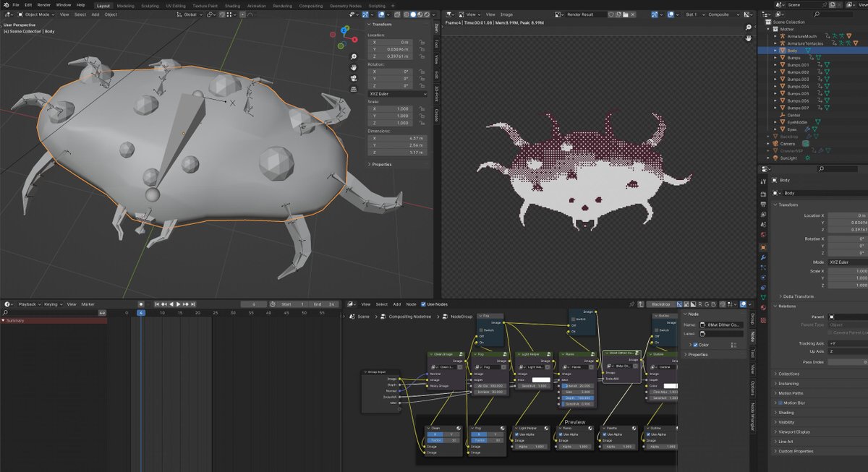
Task: Expand the Delta Transform section
Action: 798,296
